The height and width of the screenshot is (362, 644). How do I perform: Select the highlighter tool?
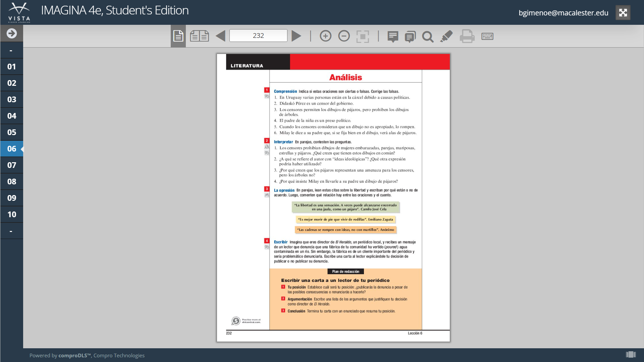pyautogui.click(x=446, y=36)
